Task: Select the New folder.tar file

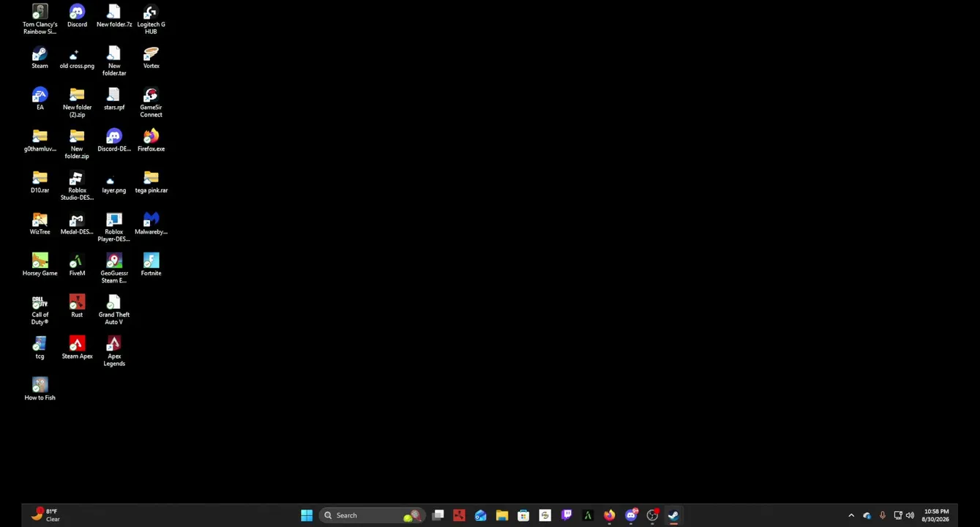Action: [x=114, y=61]
